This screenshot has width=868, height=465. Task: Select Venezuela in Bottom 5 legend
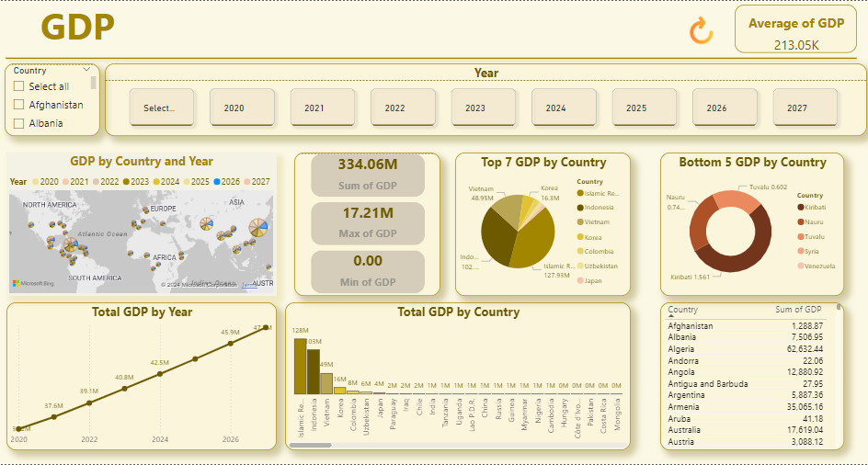816,266
